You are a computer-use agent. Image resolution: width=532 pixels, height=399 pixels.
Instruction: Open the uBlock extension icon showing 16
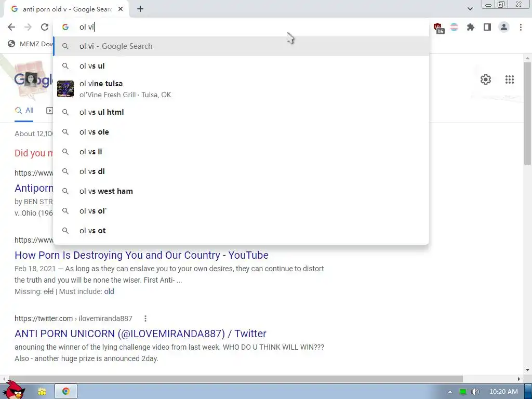438,28
